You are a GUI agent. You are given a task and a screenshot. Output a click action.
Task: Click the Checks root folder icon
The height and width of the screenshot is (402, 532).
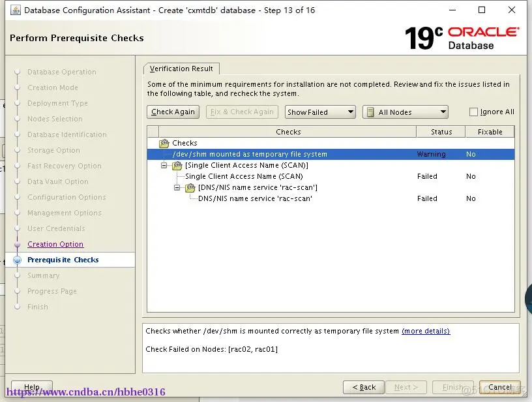[164, 144]
